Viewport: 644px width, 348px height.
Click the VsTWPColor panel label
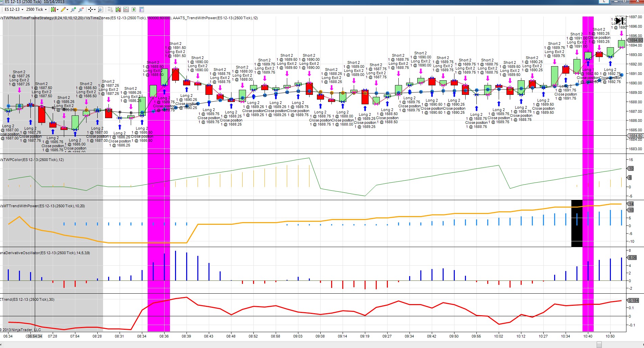pos(32,160)
